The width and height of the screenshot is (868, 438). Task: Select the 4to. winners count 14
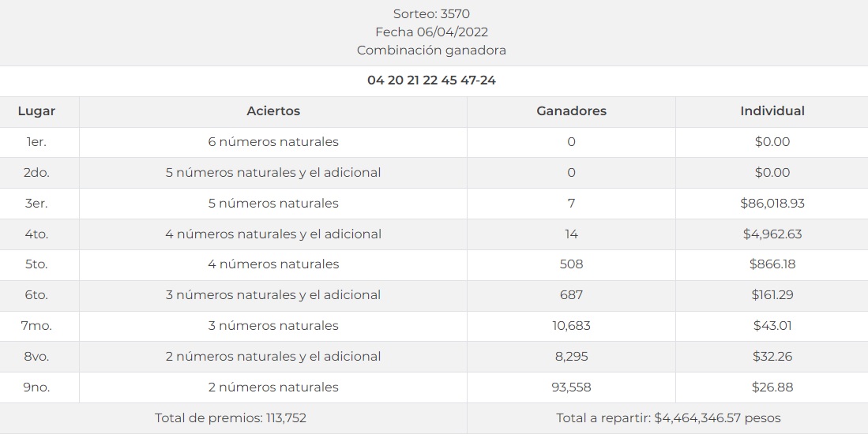coord(571,234)
